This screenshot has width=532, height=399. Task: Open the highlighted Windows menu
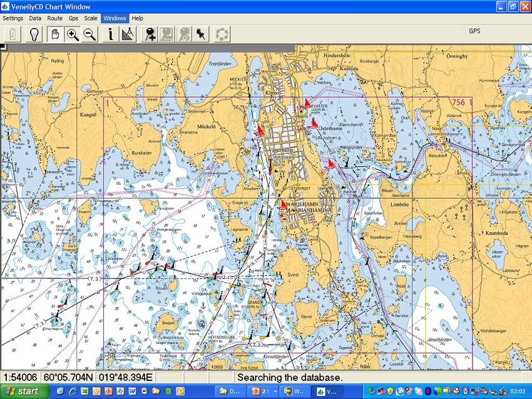coord(115,18)
